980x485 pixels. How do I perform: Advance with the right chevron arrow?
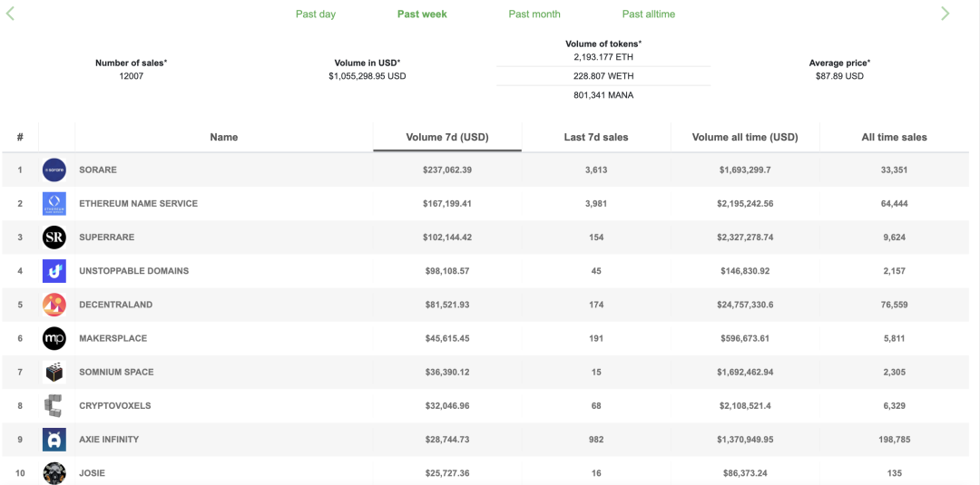point(945,14)
